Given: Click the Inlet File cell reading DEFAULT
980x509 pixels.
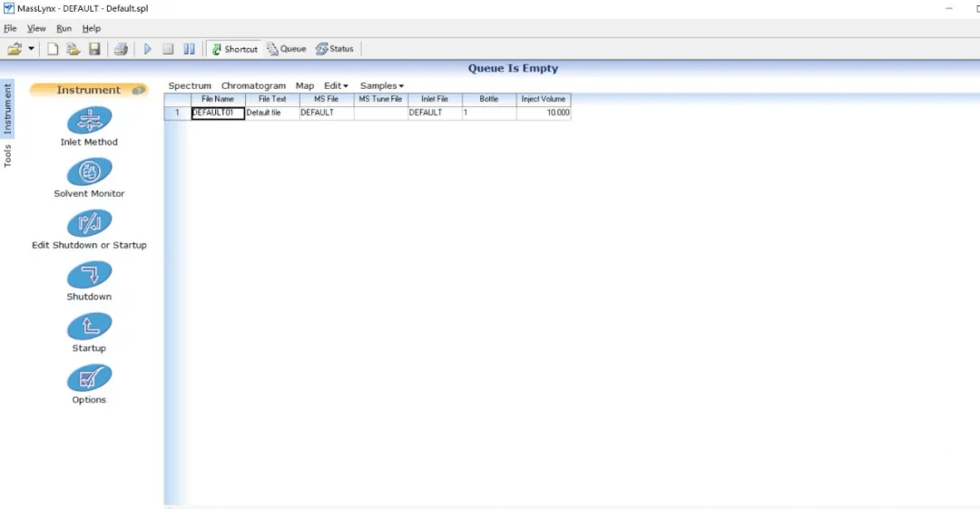Looking at the screenshot, I should 435,113.
